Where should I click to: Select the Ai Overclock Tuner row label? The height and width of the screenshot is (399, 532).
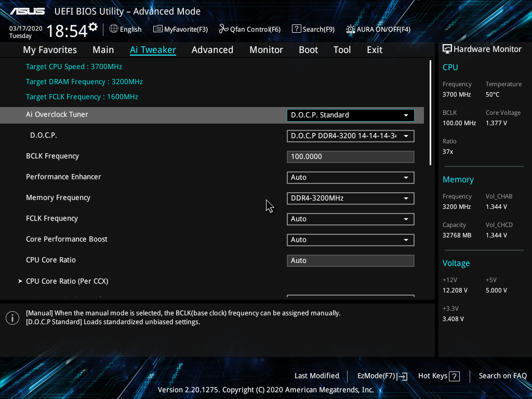pyautogui.click(x=57, y=115)
